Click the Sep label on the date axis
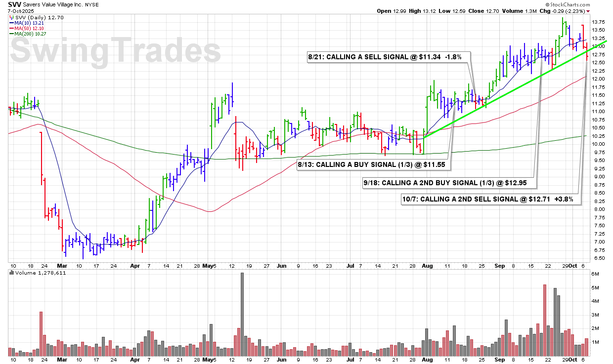 (x=500, y=265)
